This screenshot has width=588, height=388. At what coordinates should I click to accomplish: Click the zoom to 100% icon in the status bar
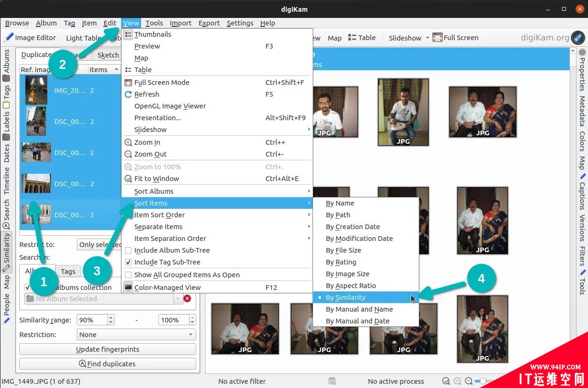pyautogui.click(x=457, y=381)
